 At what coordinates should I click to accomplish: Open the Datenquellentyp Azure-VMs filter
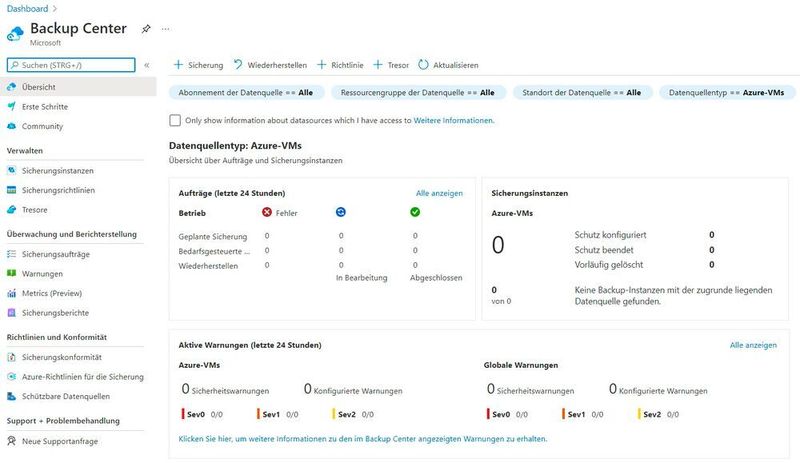click(727, 92)
